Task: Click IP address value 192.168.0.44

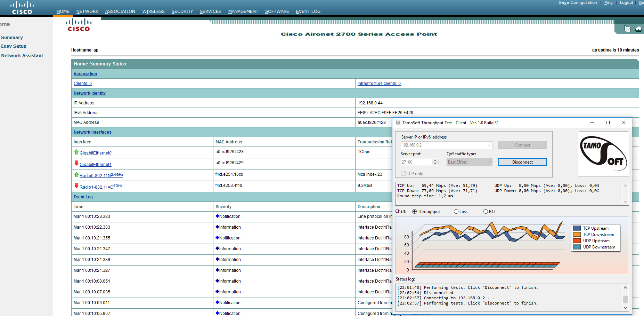Action: [x=370, y=103]
